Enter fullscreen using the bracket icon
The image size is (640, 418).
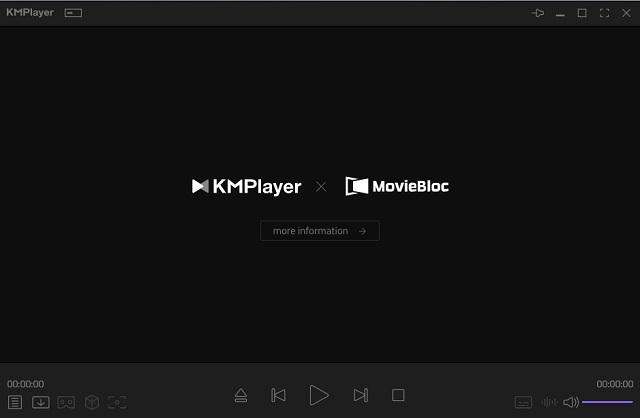tap(604, 13)
